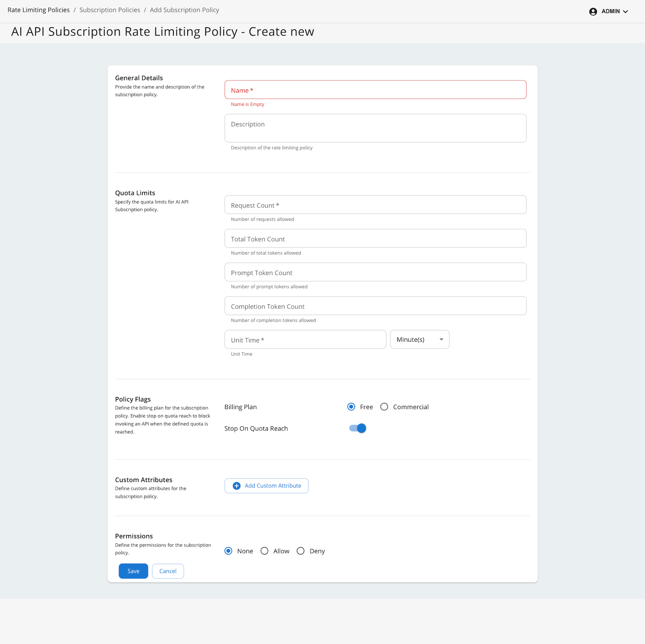This screenshot has height=644, width=645.
Task: Choose Deny for permissions
Action: click(300, 551)
